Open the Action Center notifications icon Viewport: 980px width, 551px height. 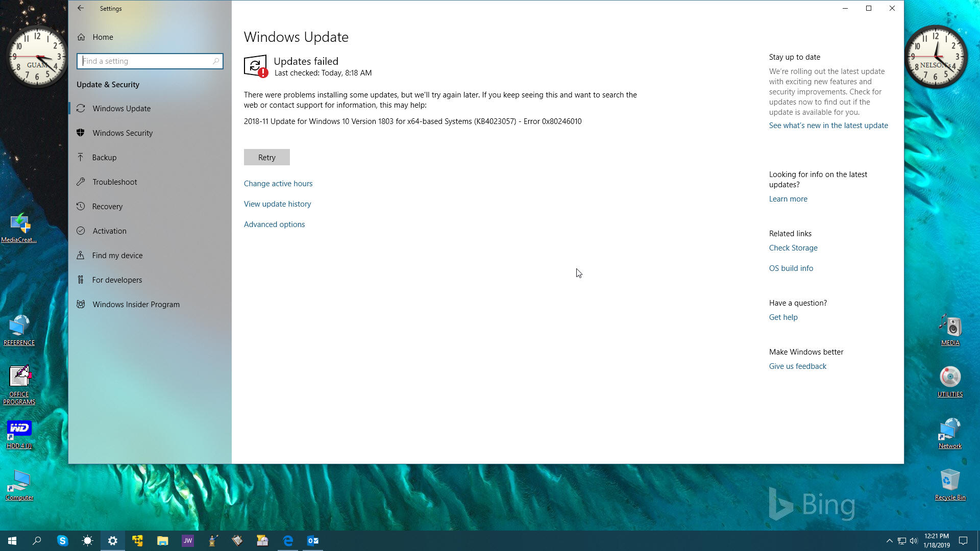point(963,541)
